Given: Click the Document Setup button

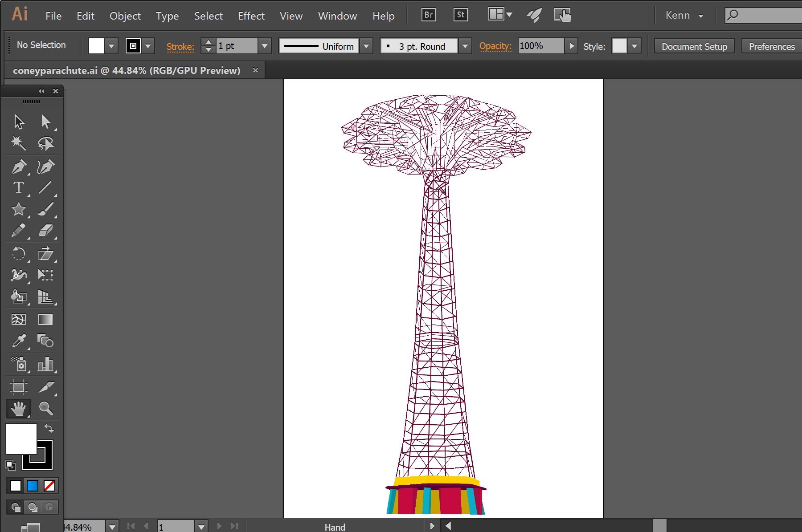Looking at the screenshot, I should point(694,46).
